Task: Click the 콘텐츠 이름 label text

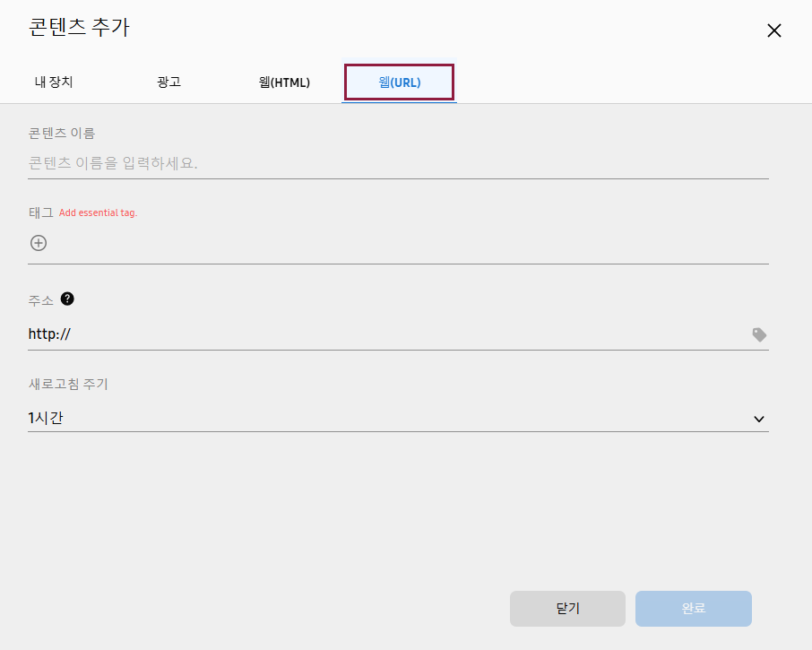Action: (62, 133)
